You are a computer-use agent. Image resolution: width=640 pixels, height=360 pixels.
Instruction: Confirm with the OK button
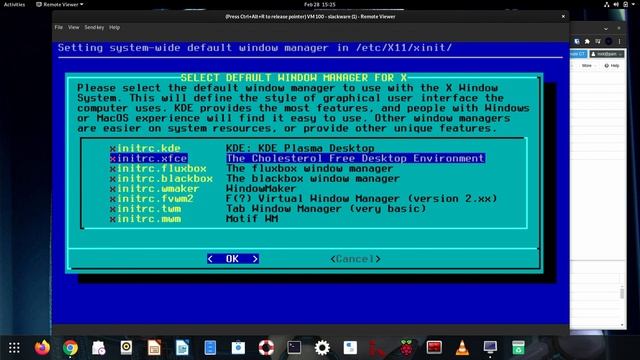(233, 259)
